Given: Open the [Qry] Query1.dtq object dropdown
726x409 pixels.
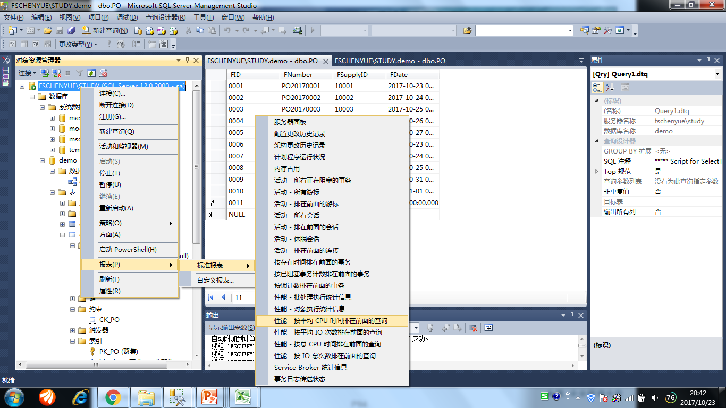Looking at the screenshot, I should [x=717, y=74].
